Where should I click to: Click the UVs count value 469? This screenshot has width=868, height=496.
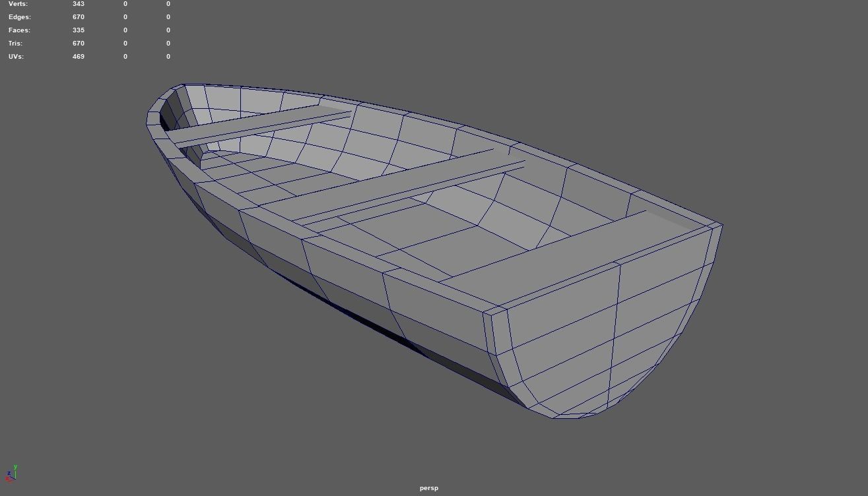[x=79, y=57]
